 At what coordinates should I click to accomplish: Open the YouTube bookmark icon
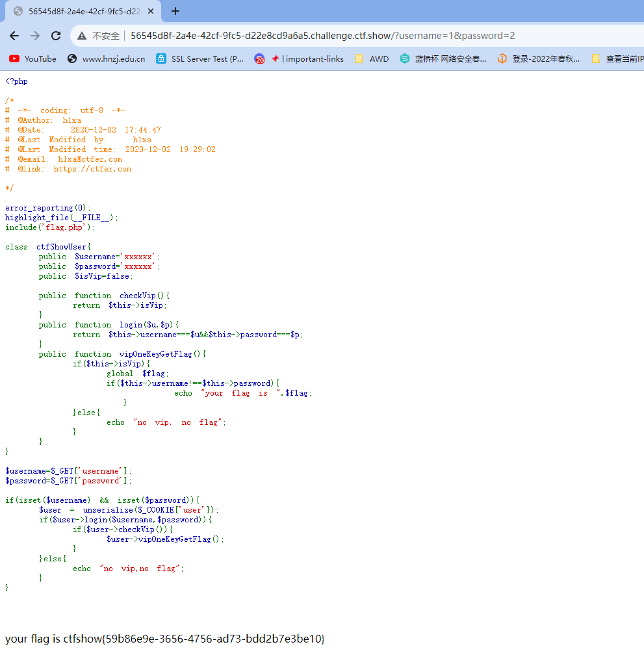point(14,59)
